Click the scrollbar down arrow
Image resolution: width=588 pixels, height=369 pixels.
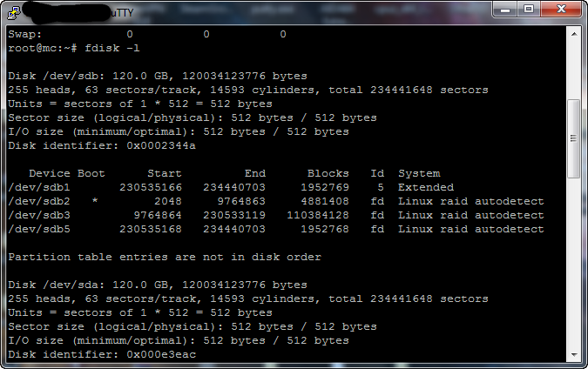pyautogui.click(x=574, y=354)
